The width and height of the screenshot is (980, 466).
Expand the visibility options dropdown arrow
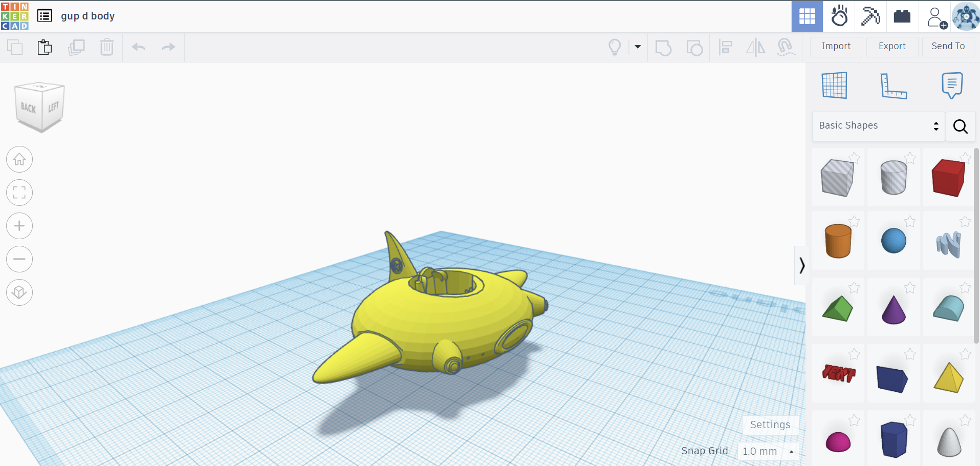(638, 47)
